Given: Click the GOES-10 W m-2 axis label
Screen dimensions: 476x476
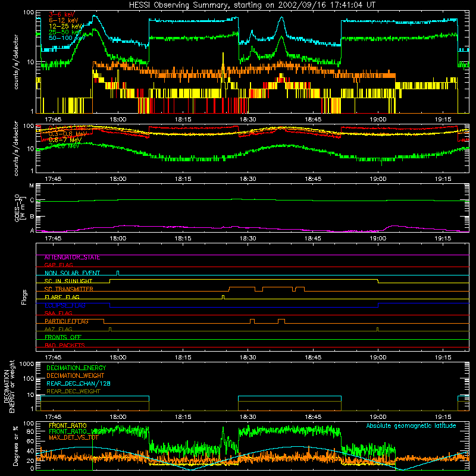Looking at the screenshot, I should click(20, 208).
